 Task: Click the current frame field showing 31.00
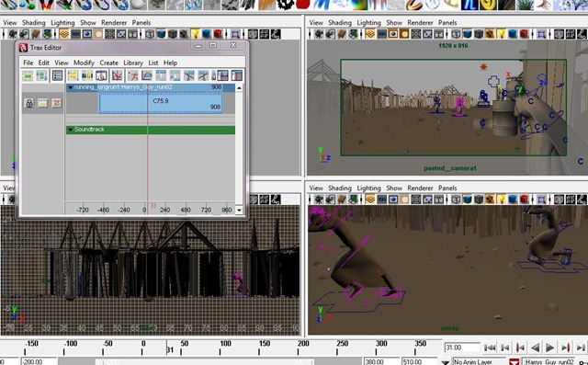click(x=462, y=348)
